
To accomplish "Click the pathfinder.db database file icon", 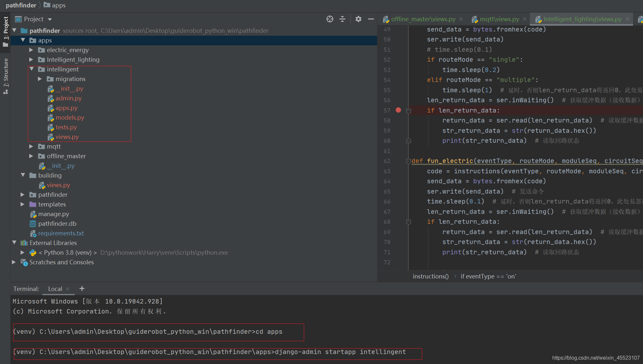I will 33,223.
